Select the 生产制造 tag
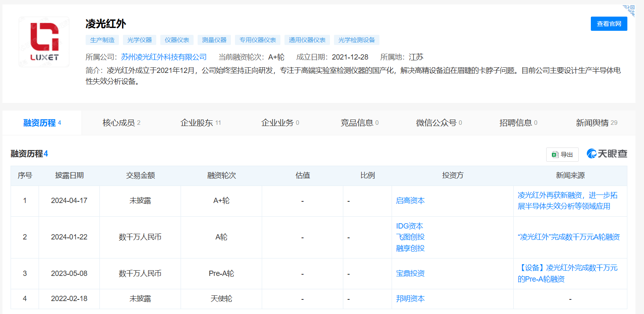Screen dimensions: 644x314 coord(102,40)
